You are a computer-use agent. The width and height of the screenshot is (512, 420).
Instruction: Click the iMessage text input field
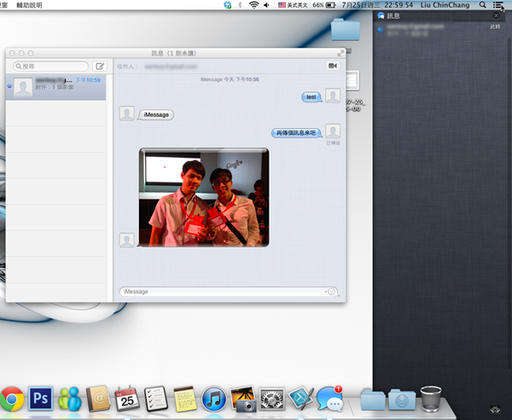(x=222, y=291)
